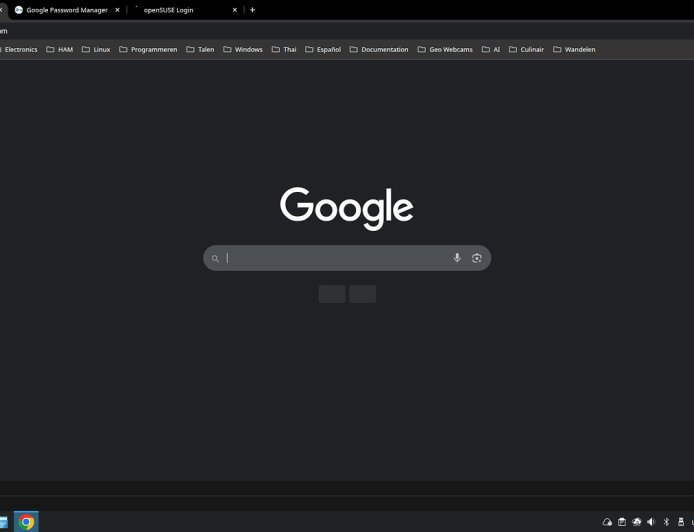Close the Google Password Manager tab
The image size is (694, 532).
(x=118, y=10)
